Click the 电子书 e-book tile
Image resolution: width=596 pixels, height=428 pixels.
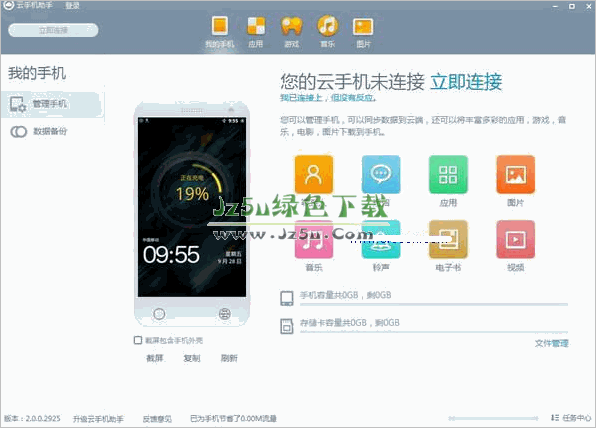coord(448,239)
